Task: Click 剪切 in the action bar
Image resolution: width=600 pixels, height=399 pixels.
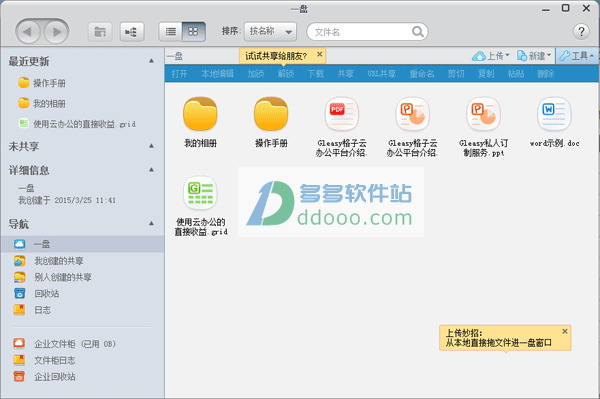Action: click(x=456, y=74)
